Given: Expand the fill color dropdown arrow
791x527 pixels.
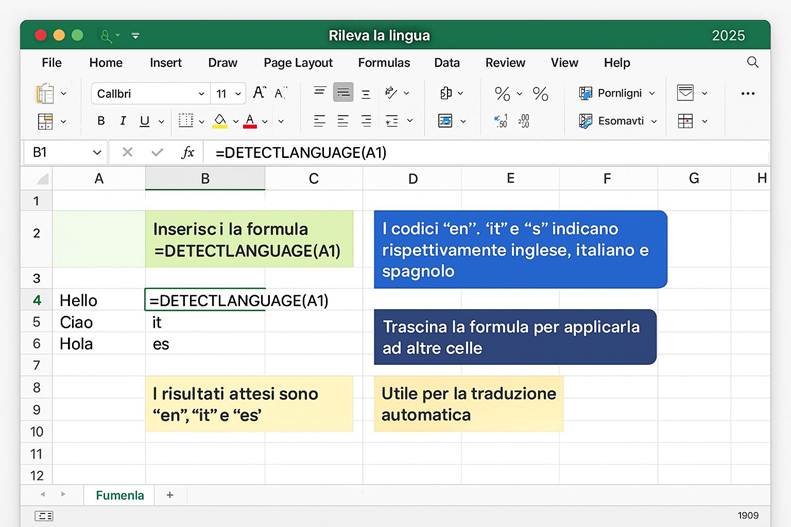Looking at the screenshot, I should coord(236,122).
